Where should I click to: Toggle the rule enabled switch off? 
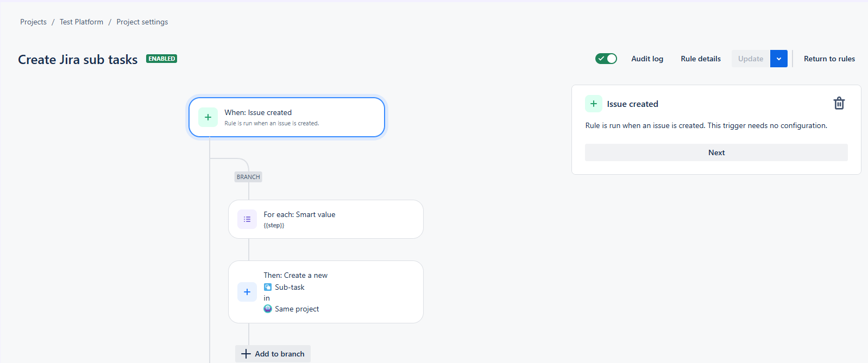[x=606, y=59]
